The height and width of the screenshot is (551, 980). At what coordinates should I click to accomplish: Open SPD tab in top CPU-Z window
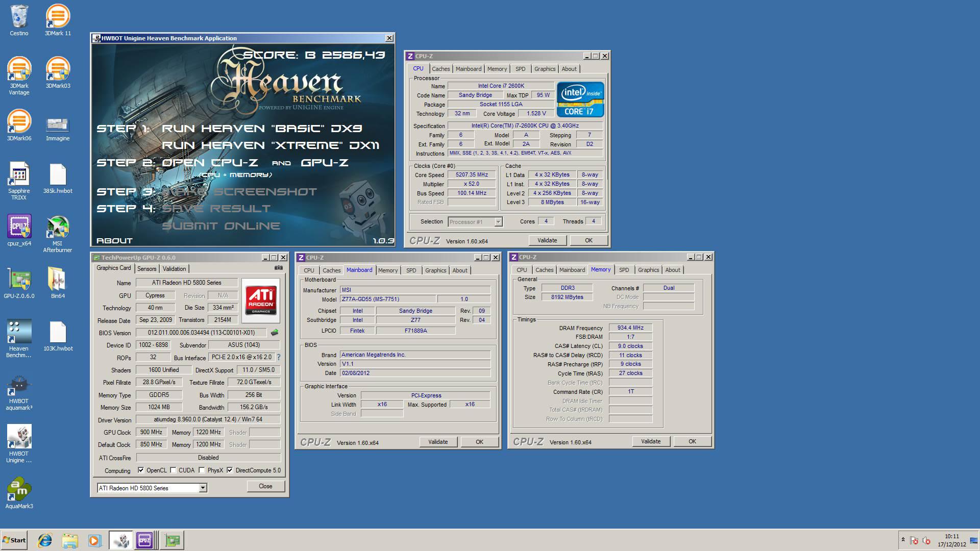520,69
